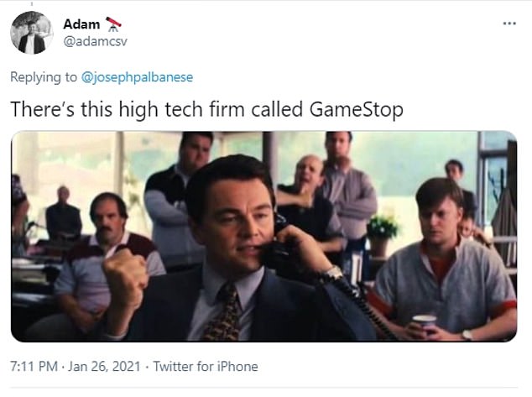Click the "Replying to" label
Image resolution: width=532 pixels, height=397 pixels.
[44, 77]
